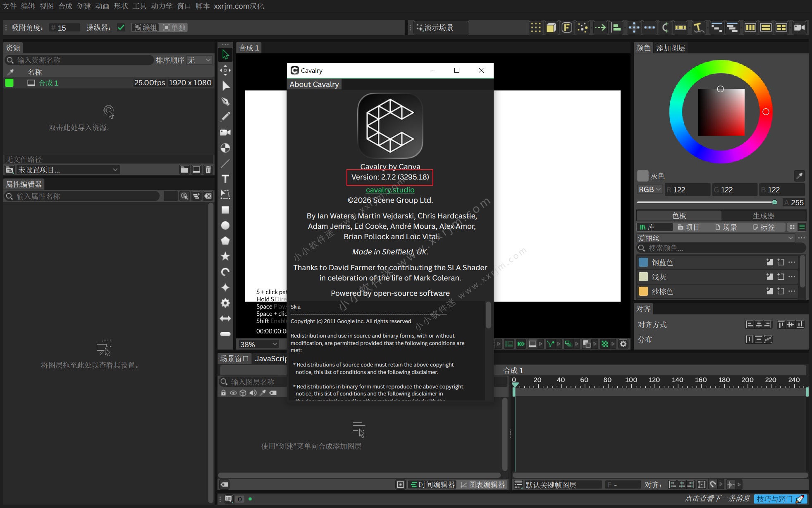Click the yellow text-on-path T icon
This screenshot has height=508, width=812.
coord(699,28)
